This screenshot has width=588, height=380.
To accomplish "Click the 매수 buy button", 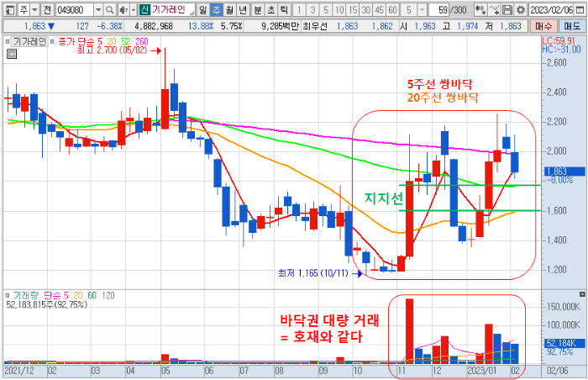I will [x=543, y=26].
